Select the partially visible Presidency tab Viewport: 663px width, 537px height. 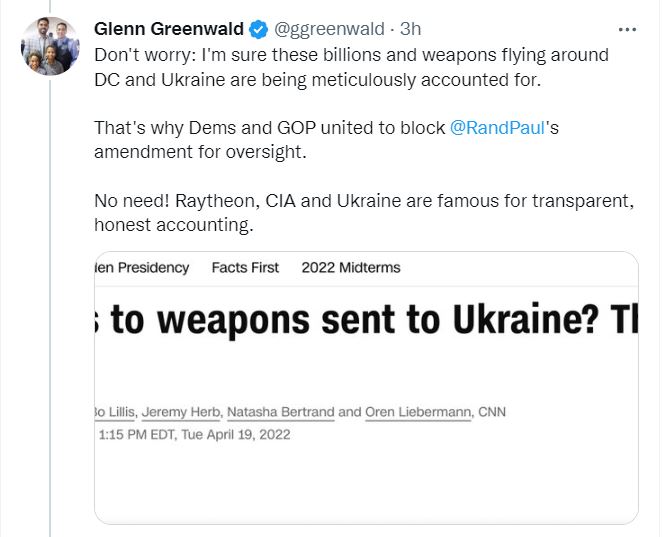pos(142,267)
